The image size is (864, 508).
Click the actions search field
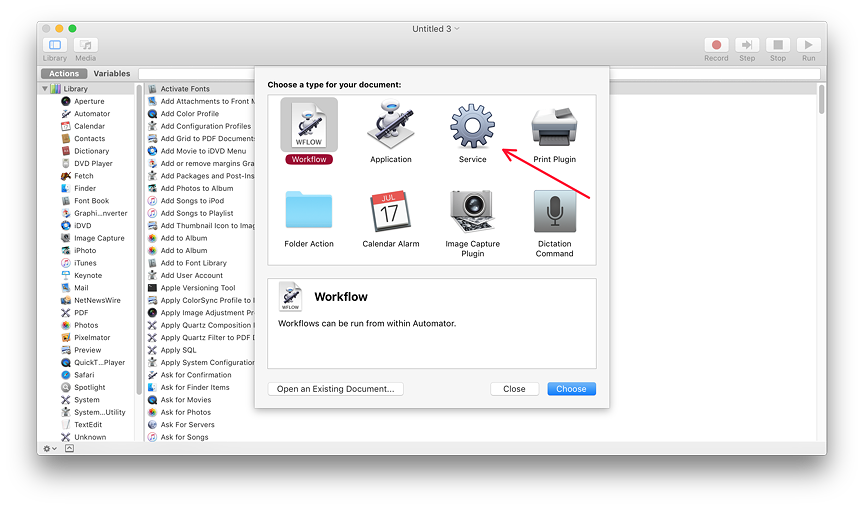pyautogui.click(x=197, y=73)
